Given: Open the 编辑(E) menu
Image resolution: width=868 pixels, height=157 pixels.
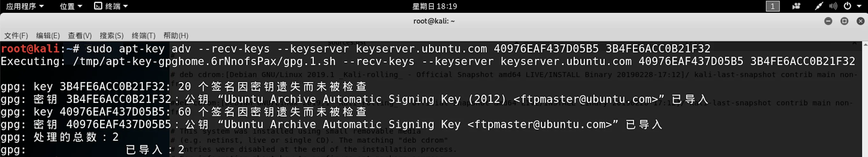Looking at the screenshot, I should click(48, 35).
